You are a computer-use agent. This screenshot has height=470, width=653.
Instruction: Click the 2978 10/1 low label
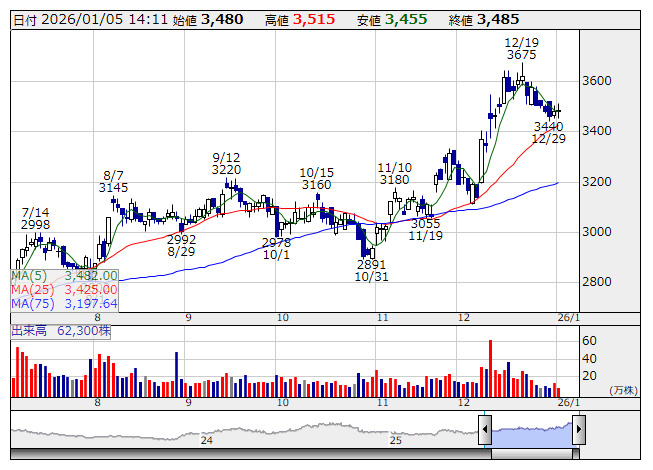tap(276, 249)
